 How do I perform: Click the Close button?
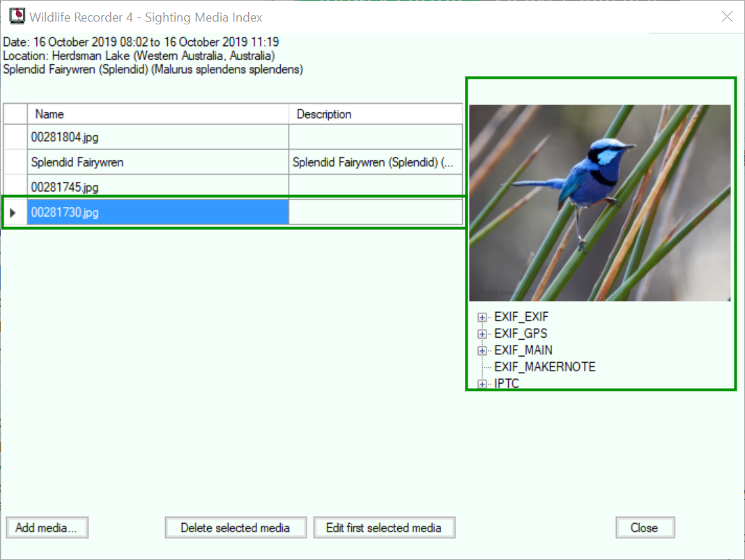tap(645, 528)
